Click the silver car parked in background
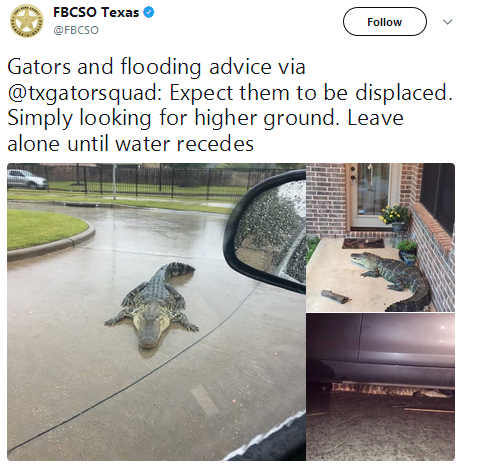The height and width of the screenshot is (476, 477). coord(27,179)
